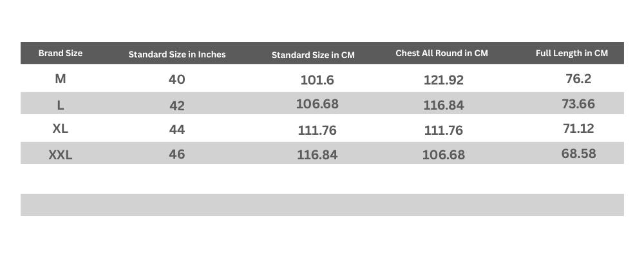
Task: Click the XL brand size cell
Action: (x=61, y=128)
